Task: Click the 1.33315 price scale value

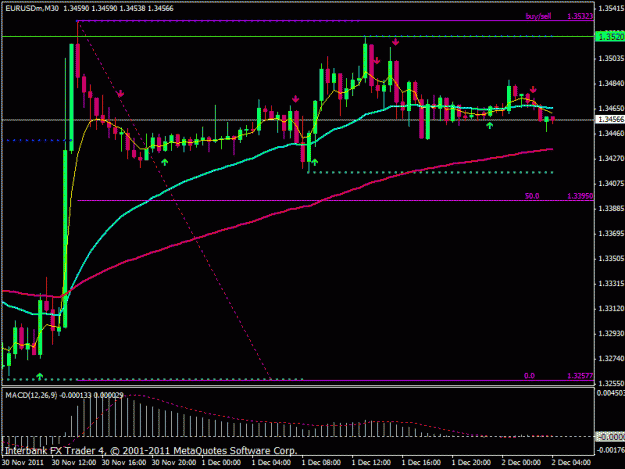Action: coord(611,284)
